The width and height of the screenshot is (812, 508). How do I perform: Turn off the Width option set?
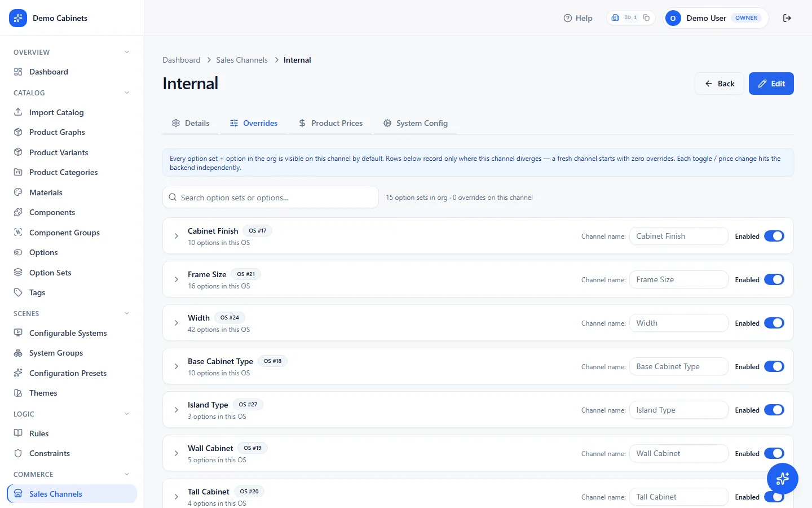point(774,323)
